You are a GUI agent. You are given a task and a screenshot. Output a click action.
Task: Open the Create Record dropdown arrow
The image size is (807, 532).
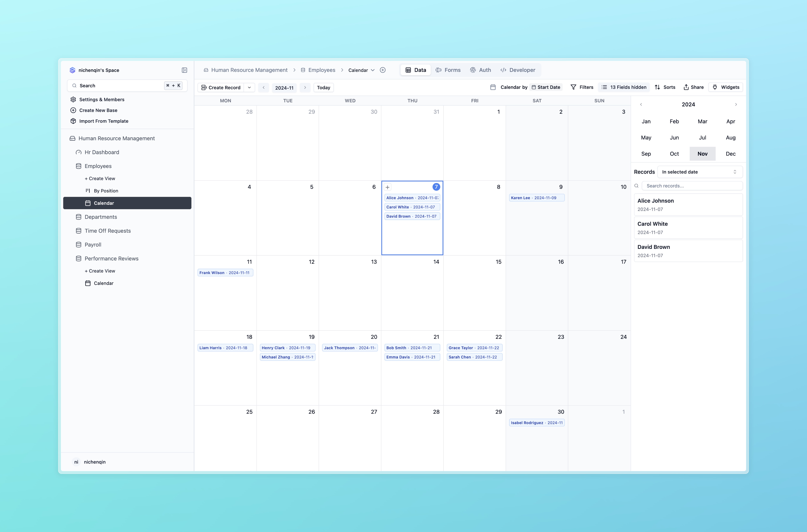click(x=249, y=87)
